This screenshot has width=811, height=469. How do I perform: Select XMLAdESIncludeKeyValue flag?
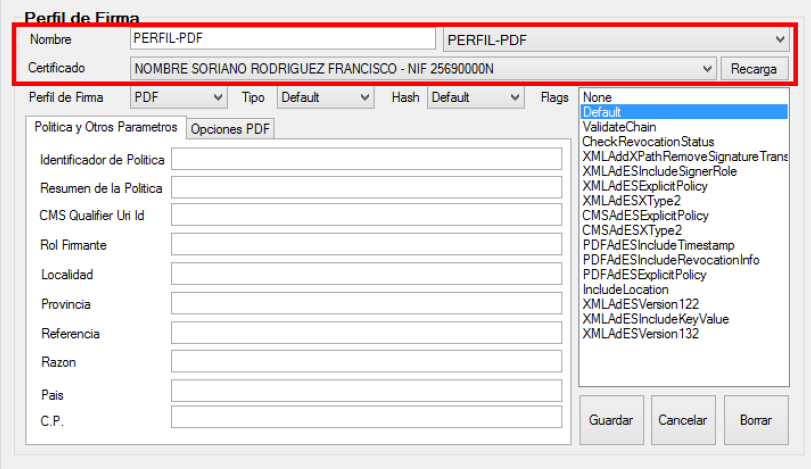point(684,319)
